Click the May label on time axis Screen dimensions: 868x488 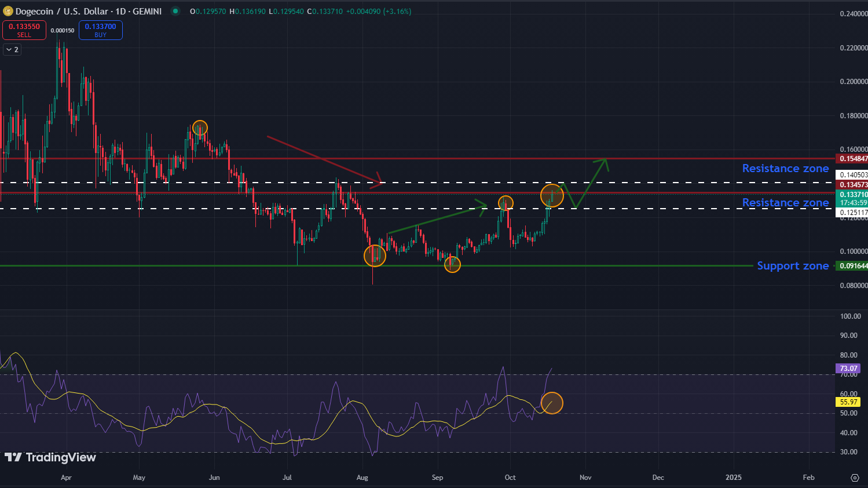139,478
